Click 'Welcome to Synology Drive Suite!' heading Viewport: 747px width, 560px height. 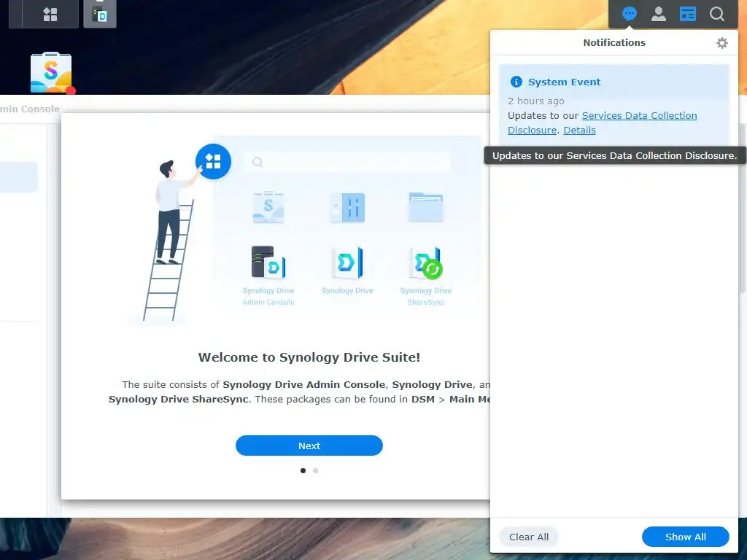click(309, 357)
